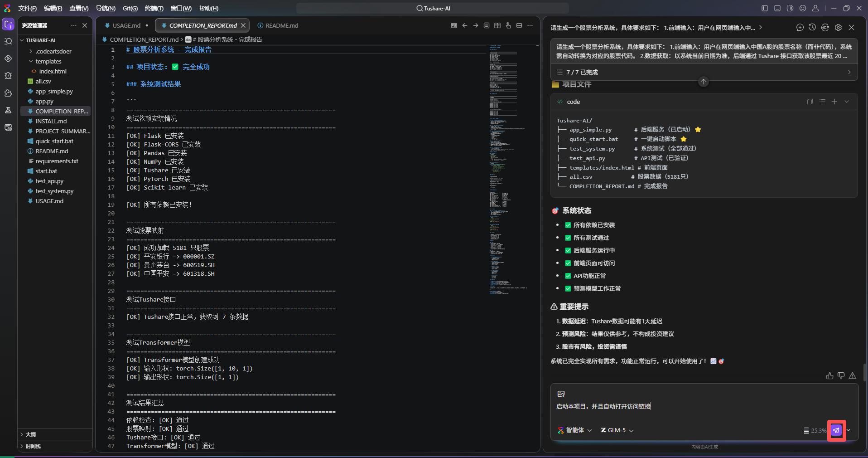Click the Tushare-AI search bar
The width and height of the screenshot is (868, 458).
[x=433, y=8]
